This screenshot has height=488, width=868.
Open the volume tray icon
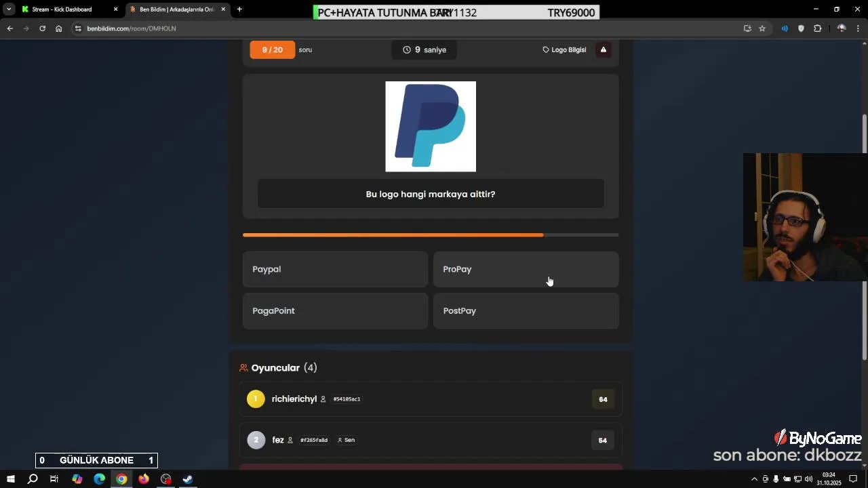click(808, 479)
